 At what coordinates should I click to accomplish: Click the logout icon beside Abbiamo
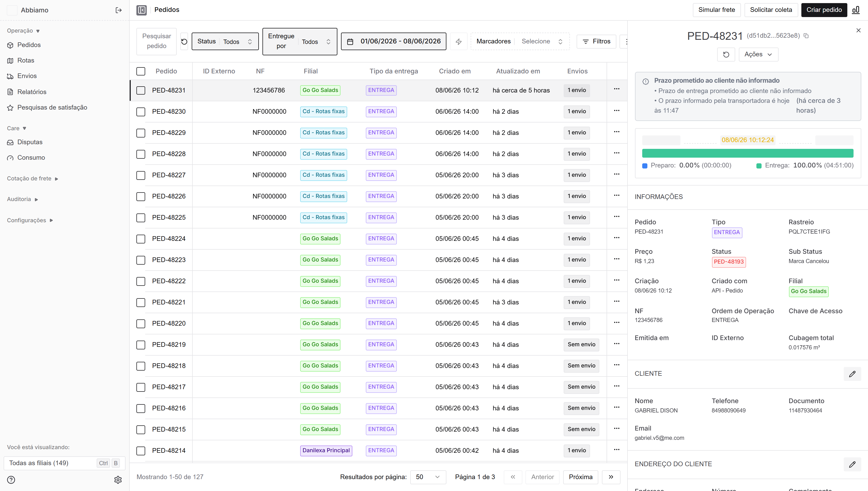[118, 10]
